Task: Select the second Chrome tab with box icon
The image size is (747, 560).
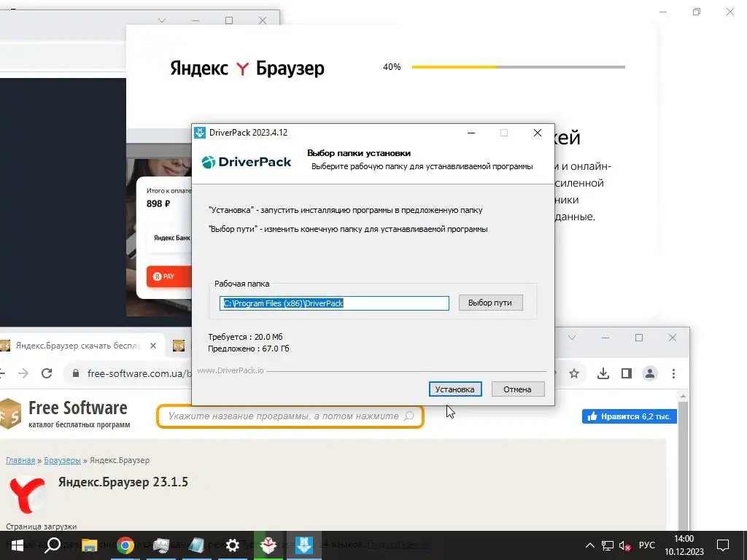Action: point(179,346)
